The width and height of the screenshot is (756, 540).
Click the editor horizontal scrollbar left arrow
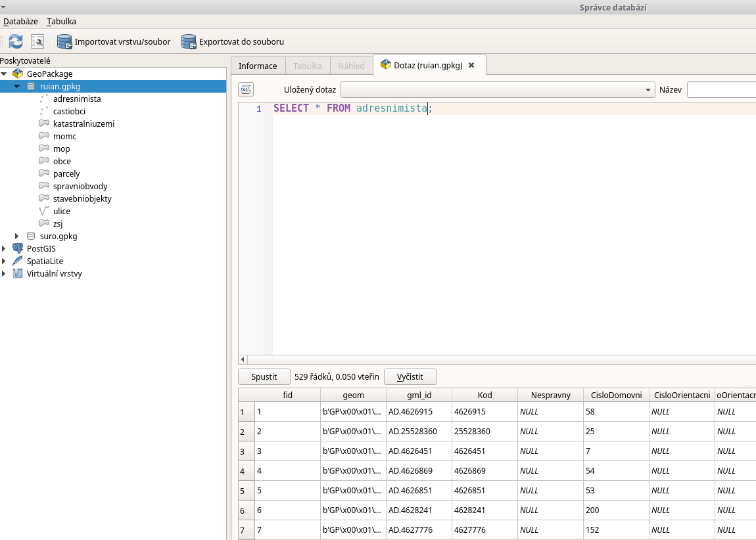point(243,359)
